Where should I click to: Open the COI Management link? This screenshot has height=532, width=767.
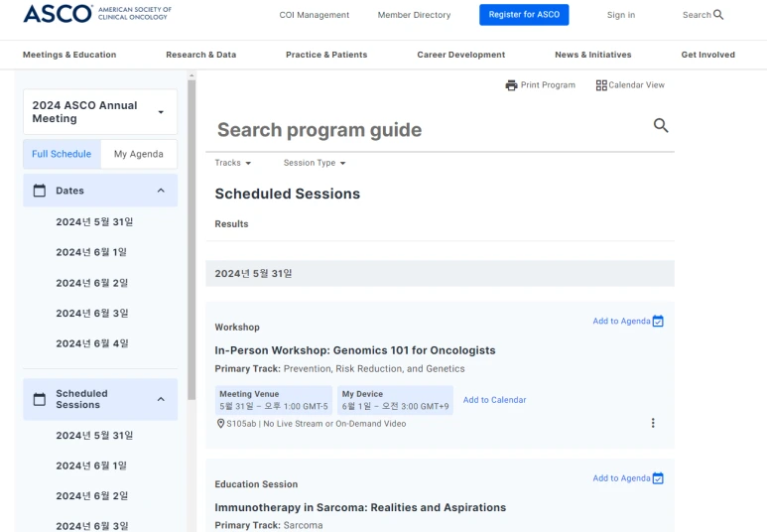314,15
